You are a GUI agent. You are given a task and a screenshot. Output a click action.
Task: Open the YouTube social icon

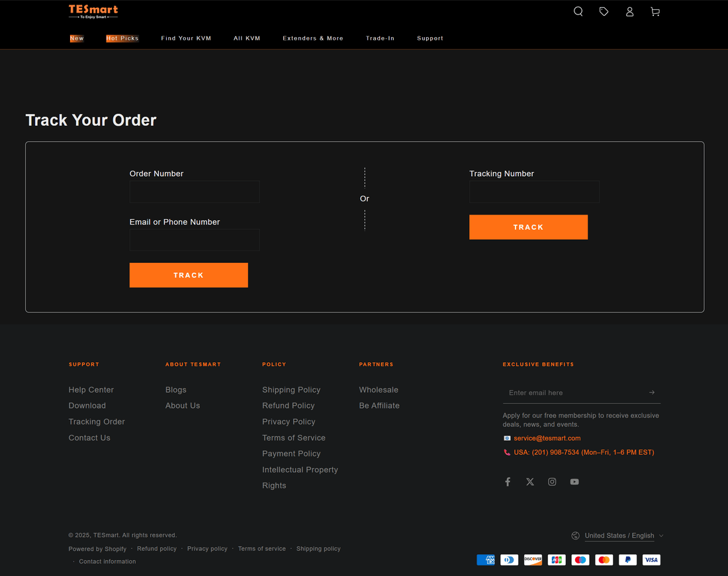pos(574,482)
